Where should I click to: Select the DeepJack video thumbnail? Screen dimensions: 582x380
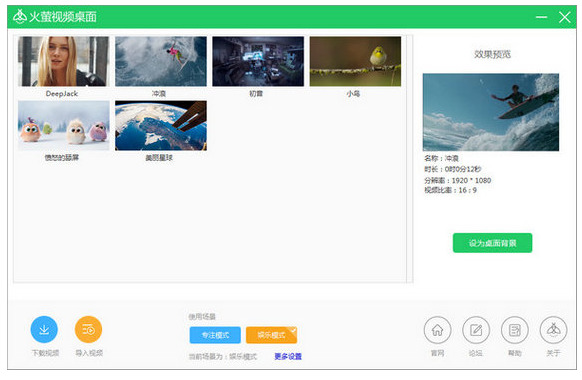click(x=63, y=61)
